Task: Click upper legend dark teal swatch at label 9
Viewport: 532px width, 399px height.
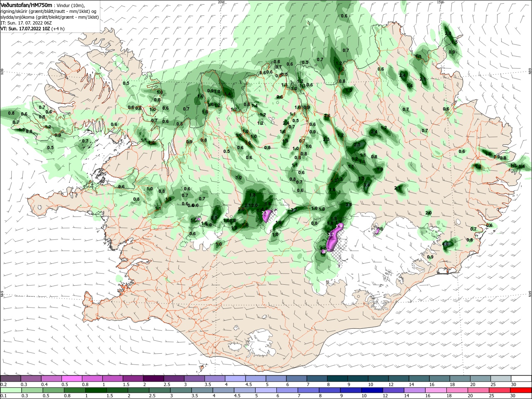Action: click(358, 379)
